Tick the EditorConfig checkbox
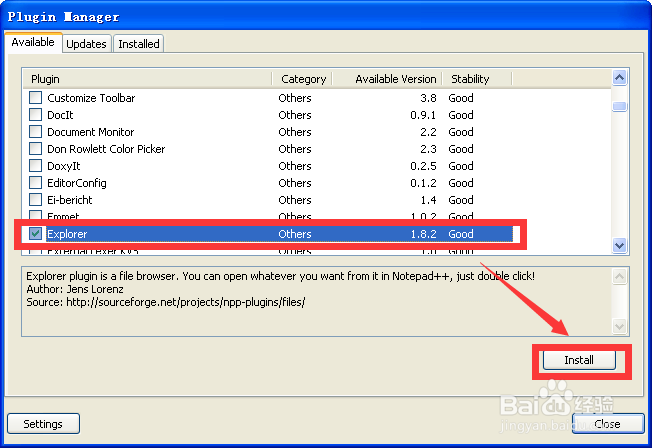This screenshot has height=448, width=652. pos(35,183)
